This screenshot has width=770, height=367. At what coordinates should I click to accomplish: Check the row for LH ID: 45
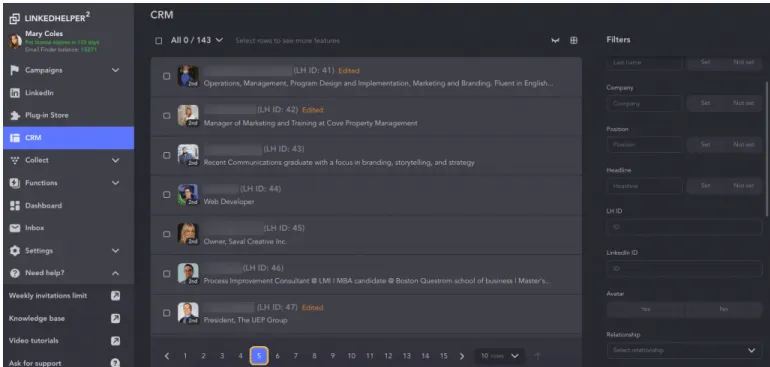[x=166, y=234]
